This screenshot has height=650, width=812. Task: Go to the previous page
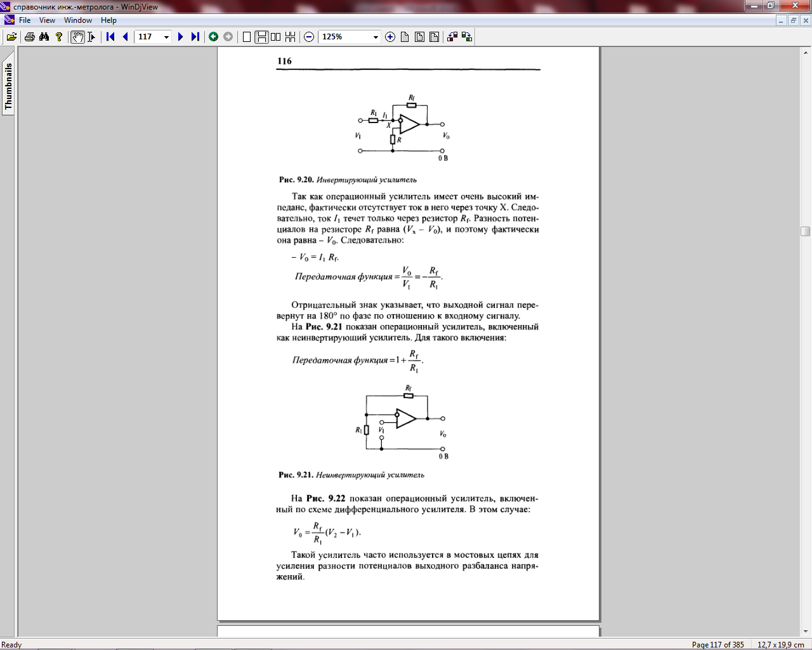[125, 37]
